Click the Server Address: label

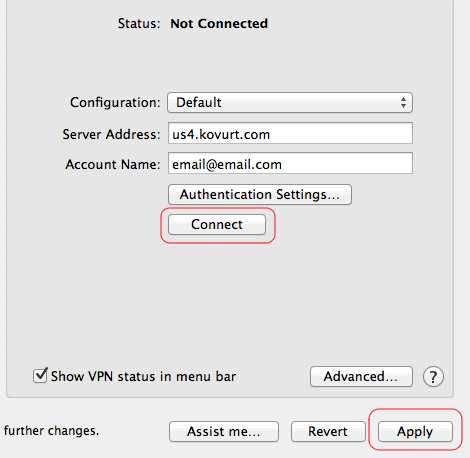coord(111,135)
